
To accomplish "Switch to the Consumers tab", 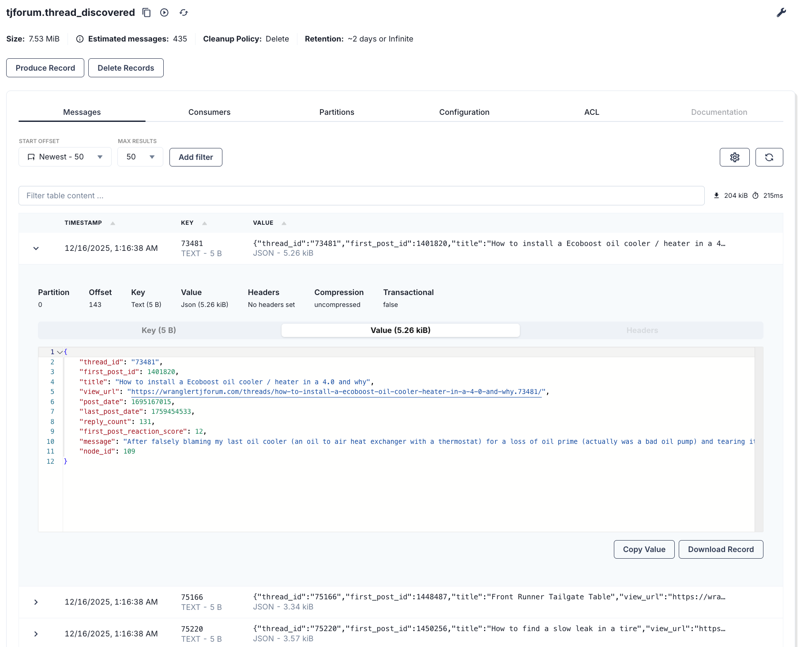I will pos(209,112).
